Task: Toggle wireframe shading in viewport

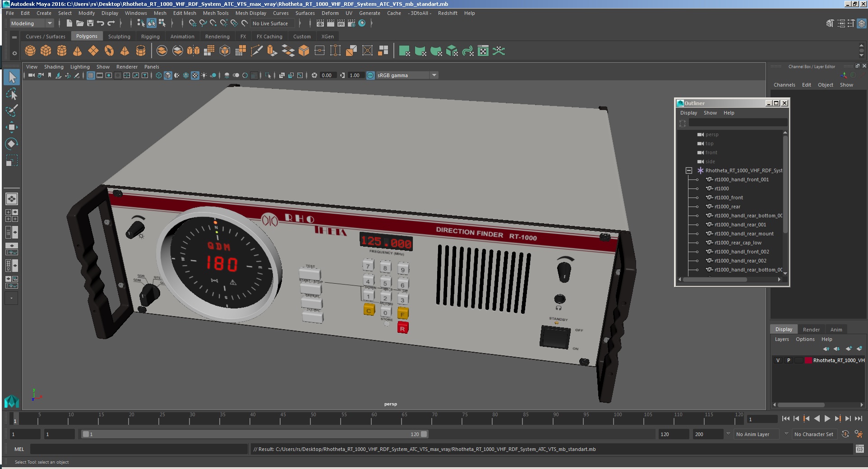Action: point(159,75)
